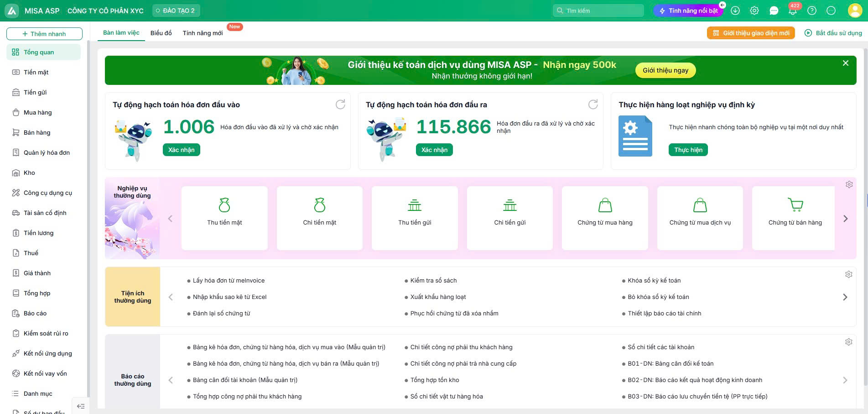The height and width of the screenshot is (414, 868).
Task: Collapse the left sidebar menu
Action: [x=81, y=406]
